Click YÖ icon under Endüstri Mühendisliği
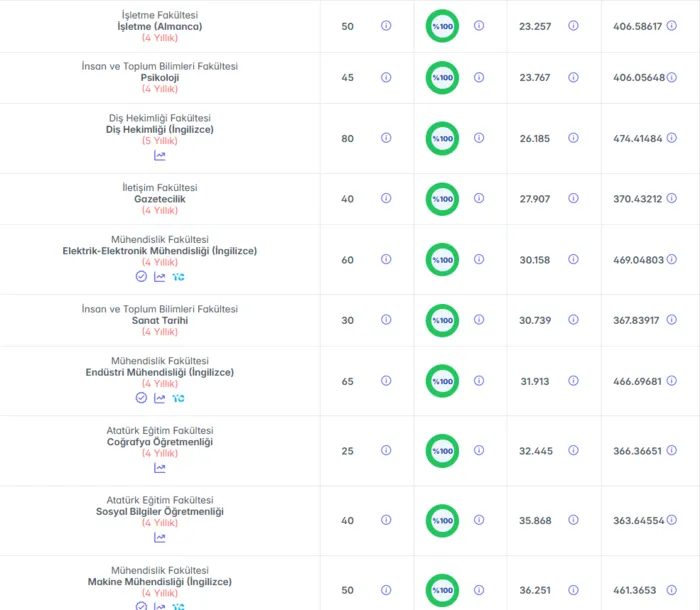 point(178,398)
